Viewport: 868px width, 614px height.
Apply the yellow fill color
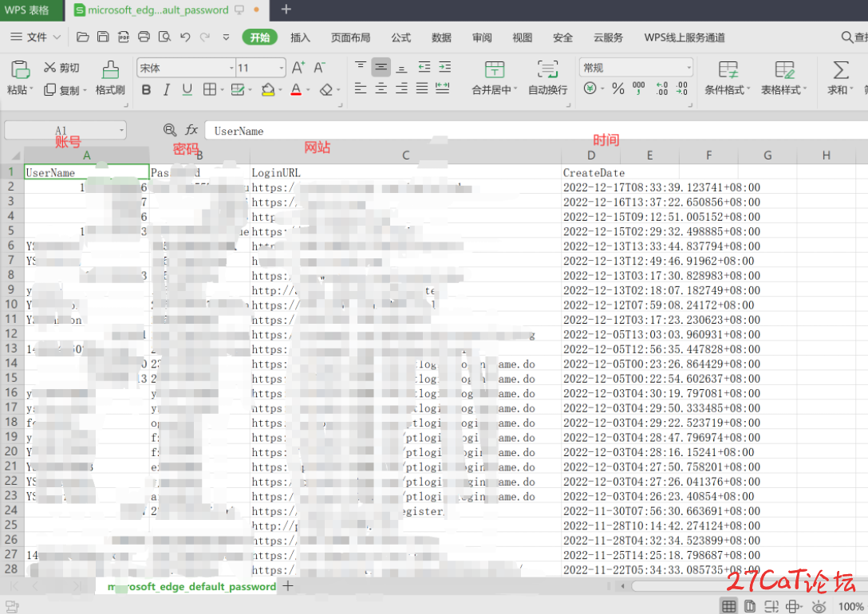point(268,89)
